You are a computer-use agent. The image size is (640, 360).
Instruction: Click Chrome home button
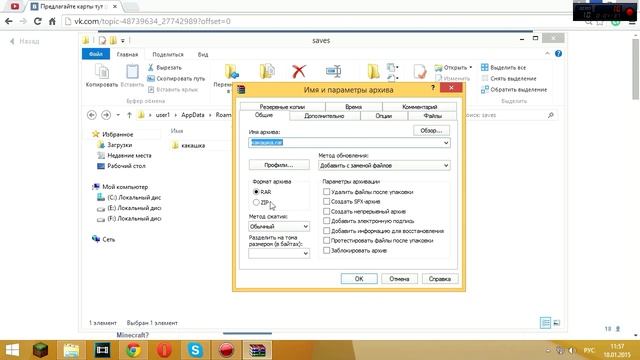pyautogui.click(x=52, y=21)
